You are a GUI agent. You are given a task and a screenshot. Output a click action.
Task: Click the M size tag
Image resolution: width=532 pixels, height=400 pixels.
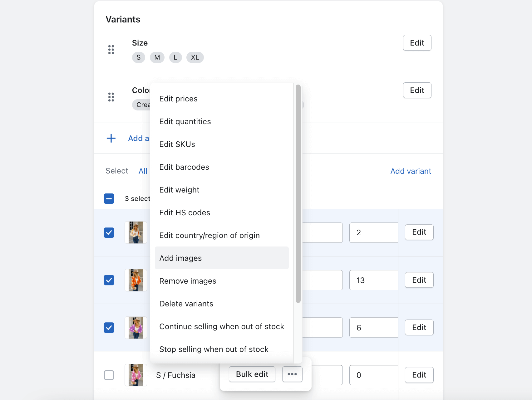pyautogui.click(x=157, y=57)
